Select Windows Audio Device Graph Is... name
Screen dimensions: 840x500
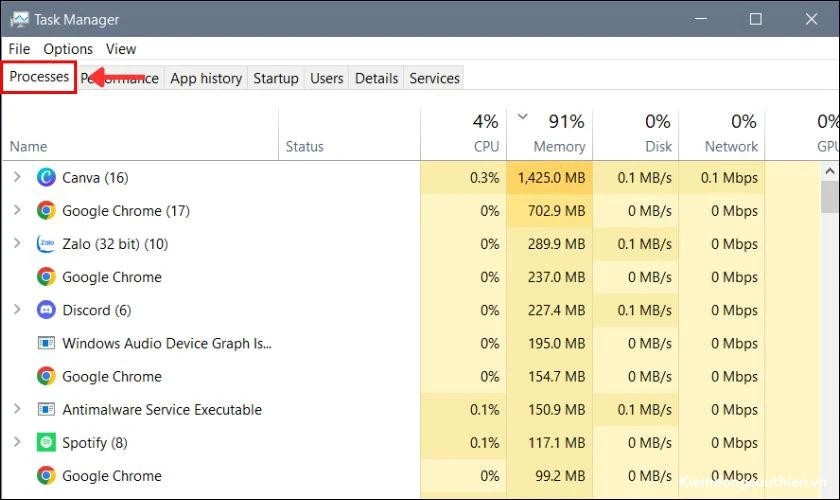[x=167, y=344]
